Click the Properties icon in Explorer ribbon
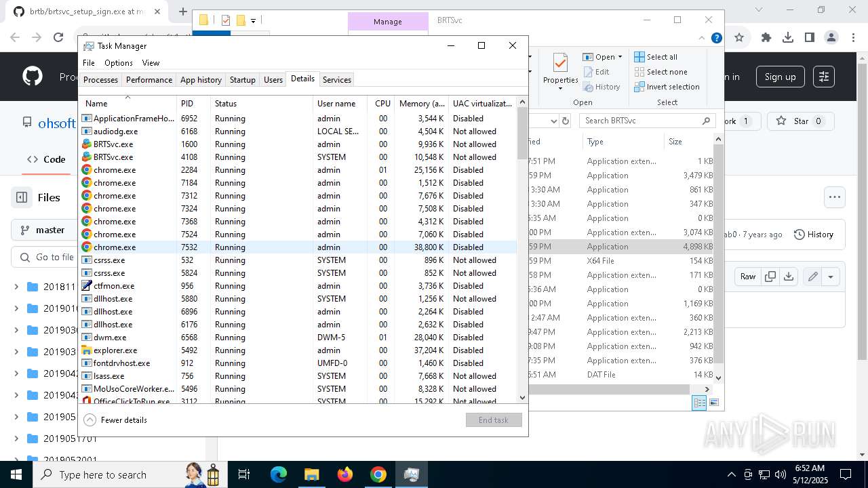The height and width of the screenshot is (488, 868). point(560,64)
